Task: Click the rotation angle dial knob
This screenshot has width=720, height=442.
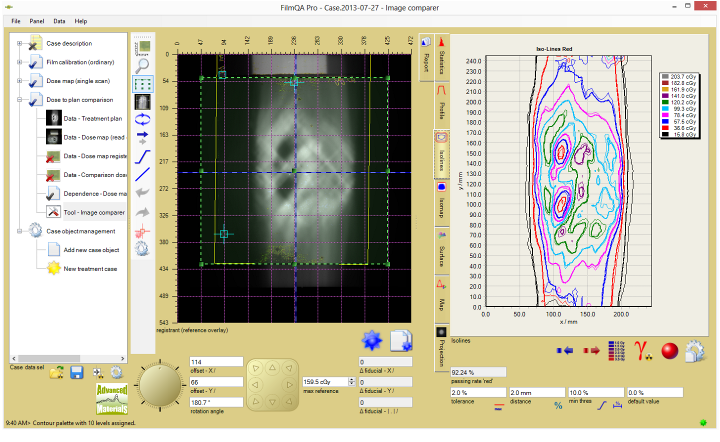Action: (160, 386)
